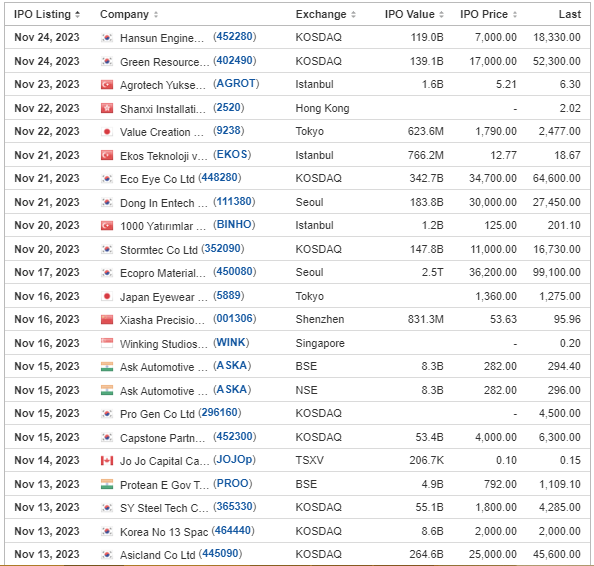Open ticker link 450080 for Ecopro Materials
The image size is (594, 566).
[234, 271]
